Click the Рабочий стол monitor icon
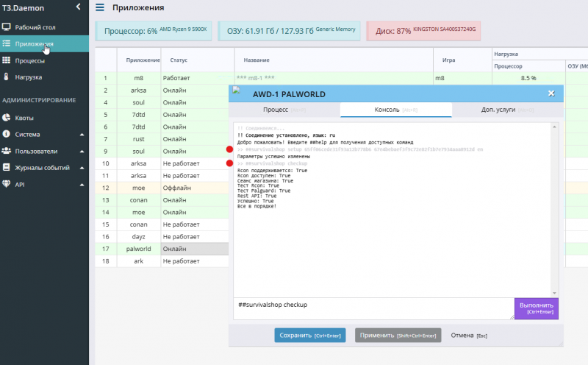The width and height of the screenshot is (588, 365). coord(6,27)
